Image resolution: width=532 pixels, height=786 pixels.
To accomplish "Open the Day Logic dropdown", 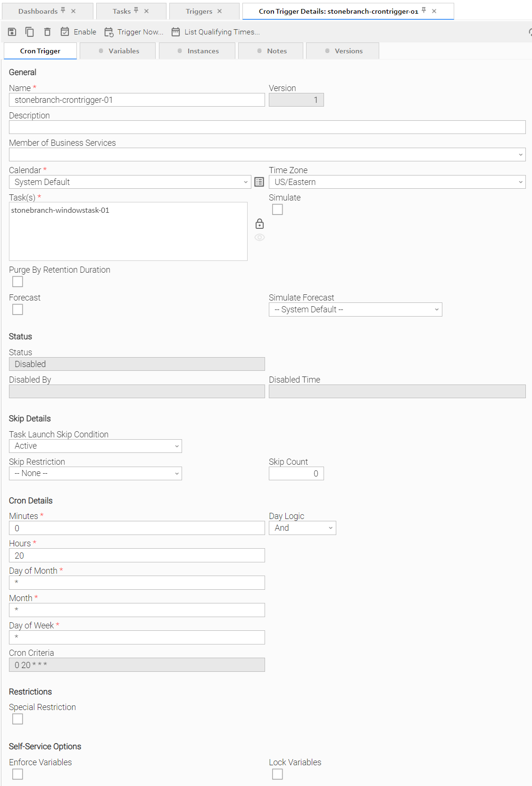I will pos(302,528).
